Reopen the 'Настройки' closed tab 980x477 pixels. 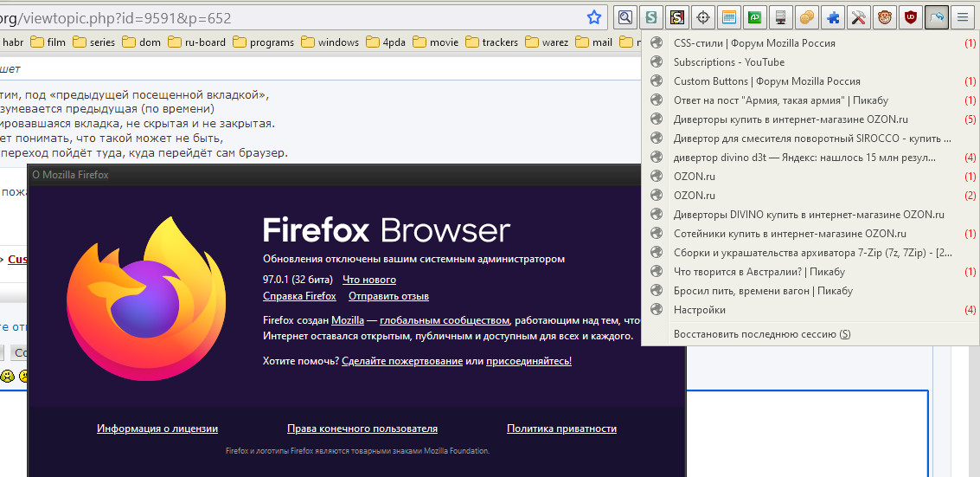click(x=810, y=310)
